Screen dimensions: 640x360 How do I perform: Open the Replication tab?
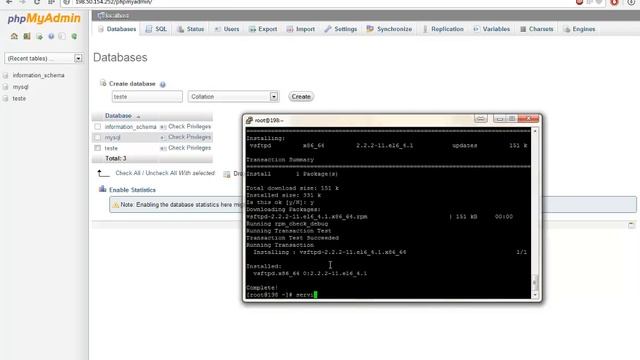tap(443, 29)
